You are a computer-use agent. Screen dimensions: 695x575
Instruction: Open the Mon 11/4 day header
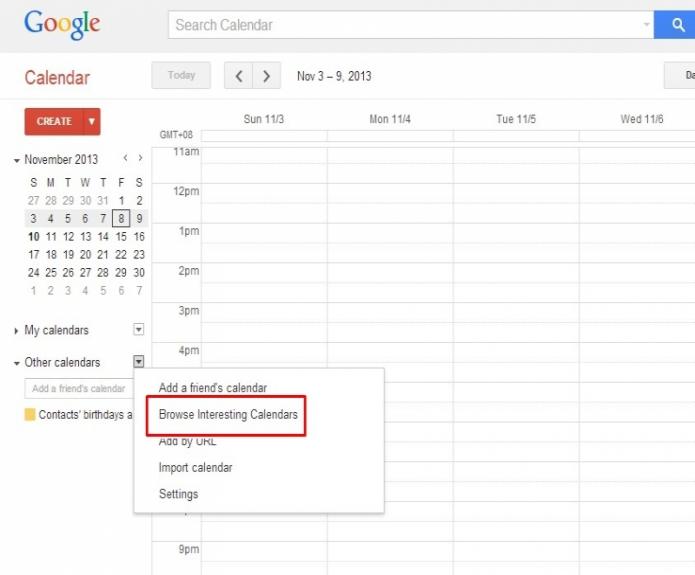pos(390,119)
